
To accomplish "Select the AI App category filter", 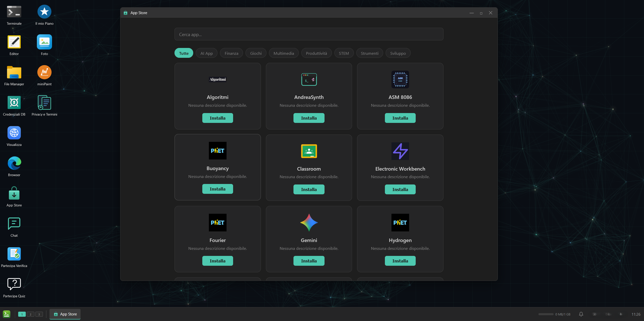I will click(206, 53).
